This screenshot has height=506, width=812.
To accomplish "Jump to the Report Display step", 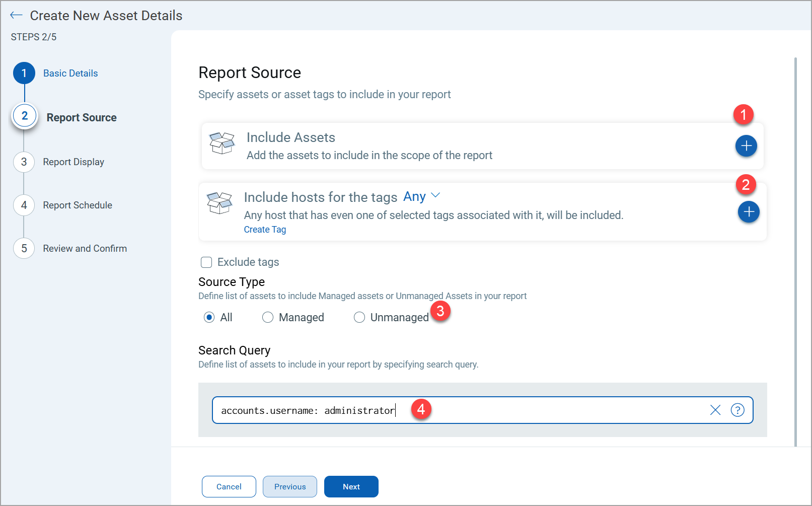I will 73,162.
